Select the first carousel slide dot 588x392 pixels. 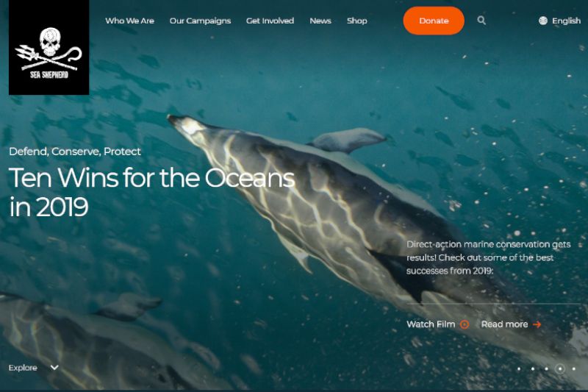[x=519, y=368]
